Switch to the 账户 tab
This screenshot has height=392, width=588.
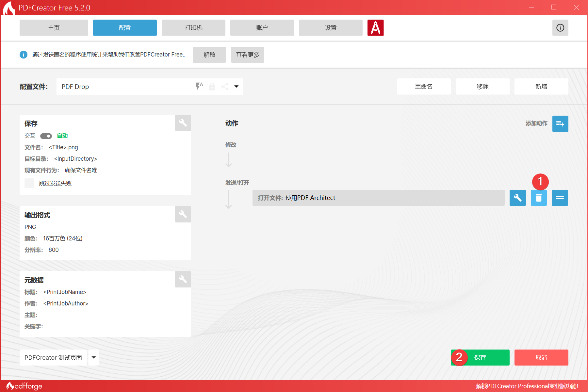(x=262, y=28)
